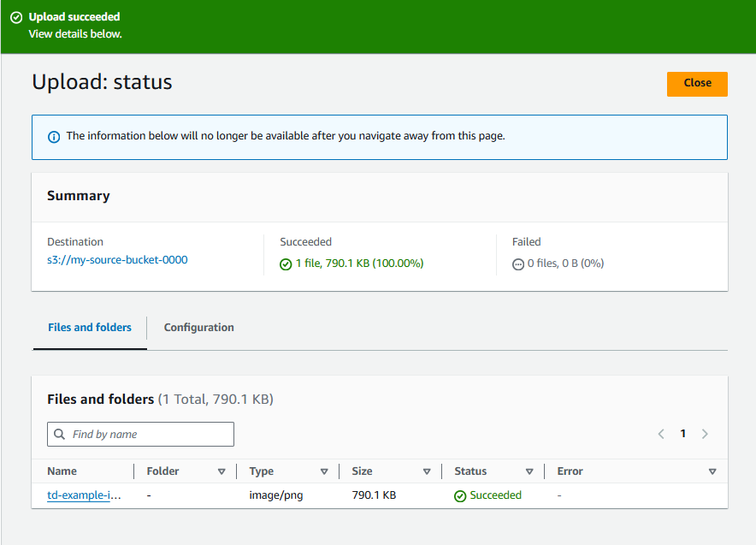Select the Files and folders tab

89,327
